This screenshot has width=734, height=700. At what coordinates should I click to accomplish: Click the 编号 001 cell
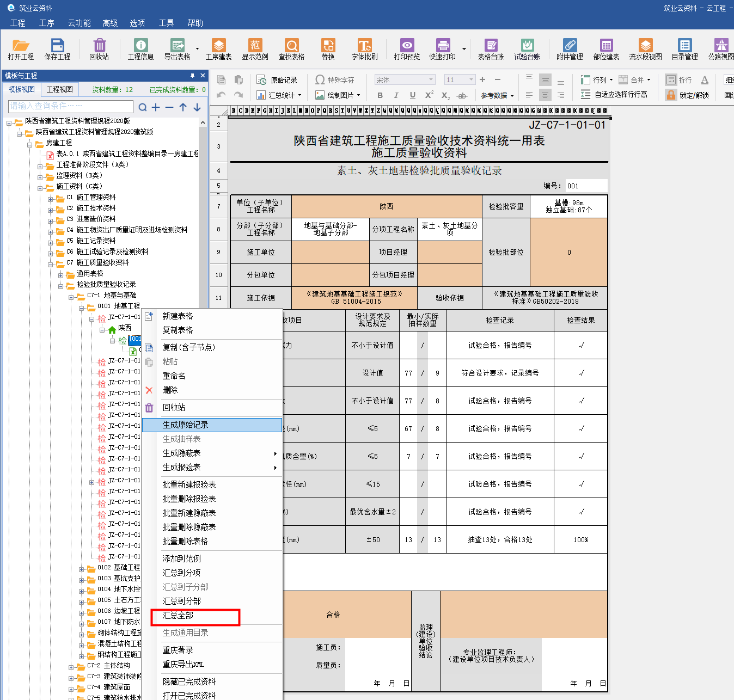(x=586, y=186)
